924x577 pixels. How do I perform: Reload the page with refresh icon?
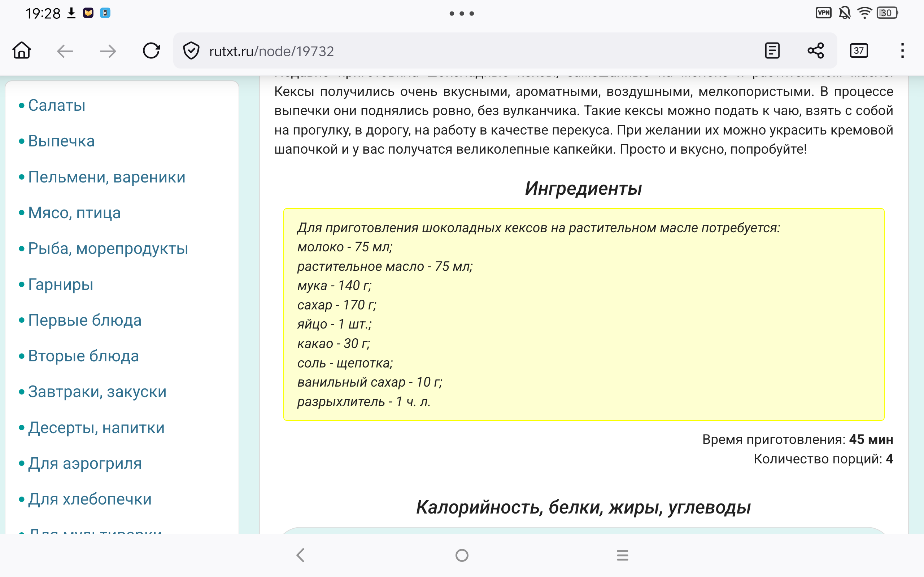pyautogui.click(x=152, y=50)
